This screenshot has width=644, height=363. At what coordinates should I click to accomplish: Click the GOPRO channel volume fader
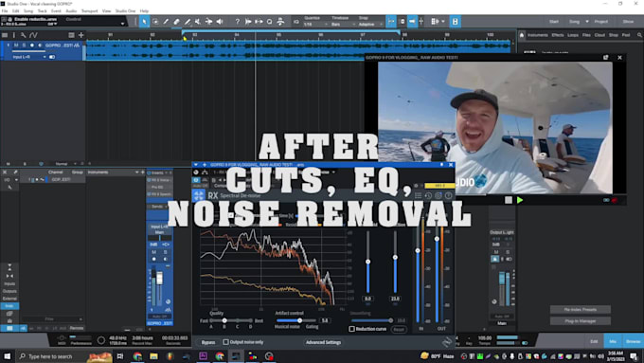coord(159,279)
